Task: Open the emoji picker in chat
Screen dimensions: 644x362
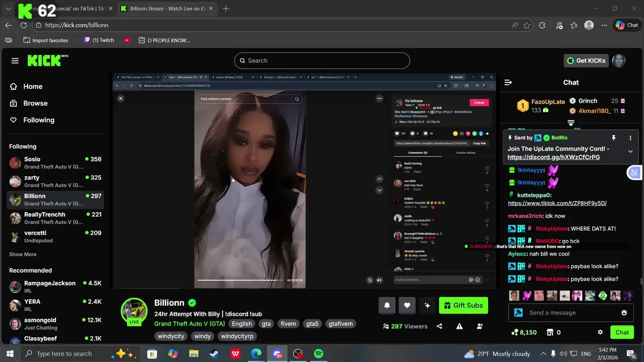Action: [x=624, y=313]
